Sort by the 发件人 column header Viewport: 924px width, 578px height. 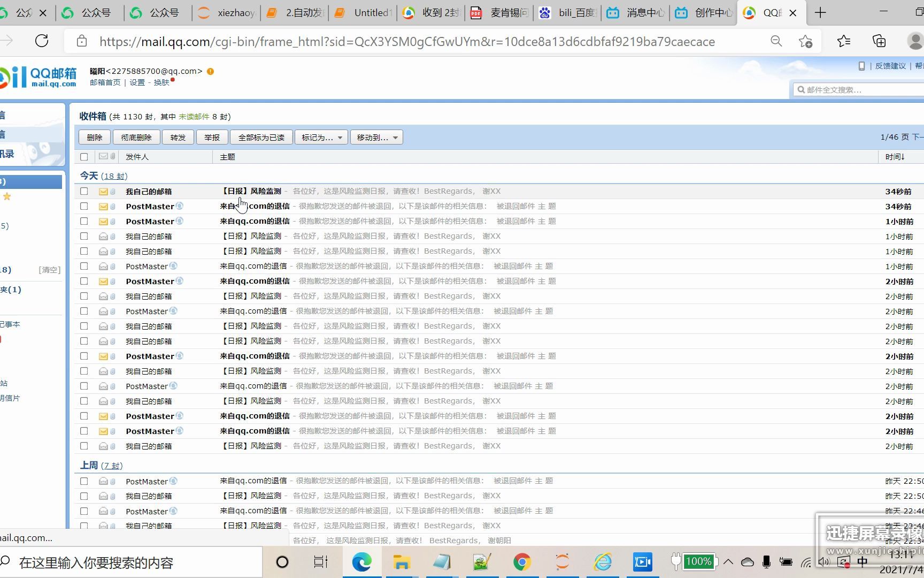pyautogui.click(x=137, y=157)
